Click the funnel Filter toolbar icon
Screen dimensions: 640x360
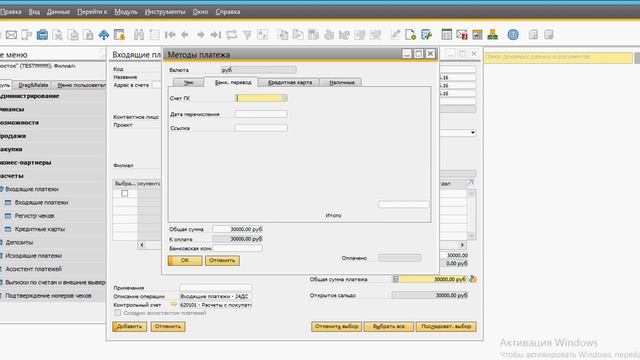(247, 35)
